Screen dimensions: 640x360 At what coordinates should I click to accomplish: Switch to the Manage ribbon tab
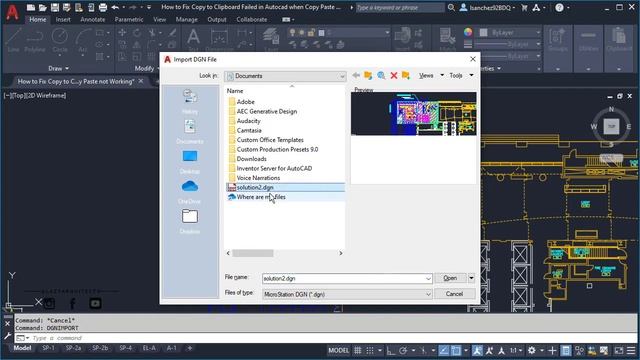(187, 19)
